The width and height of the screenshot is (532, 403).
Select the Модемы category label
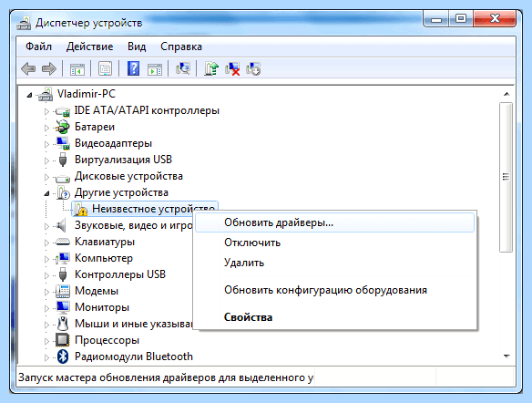point(97,291)
